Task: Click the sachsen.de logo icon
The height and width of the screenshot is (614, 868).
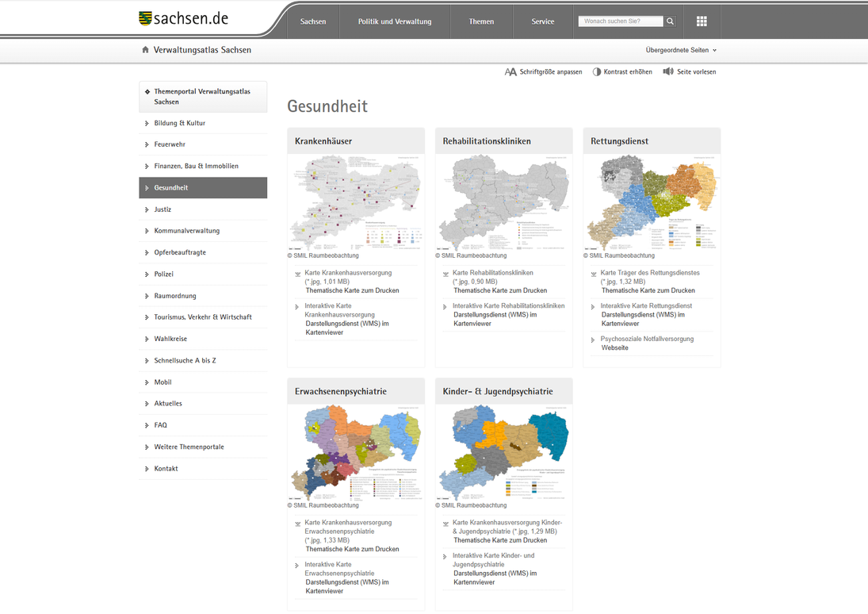Action: 144,17
